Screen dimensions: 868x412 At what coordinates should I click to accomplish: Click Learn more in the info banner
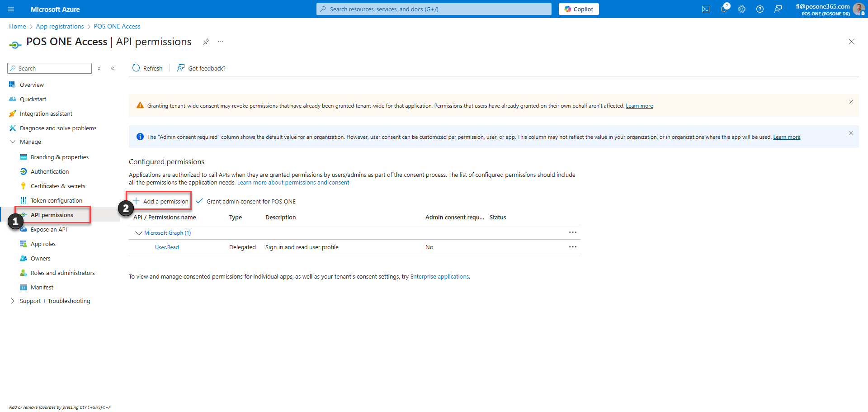[787, 137]
